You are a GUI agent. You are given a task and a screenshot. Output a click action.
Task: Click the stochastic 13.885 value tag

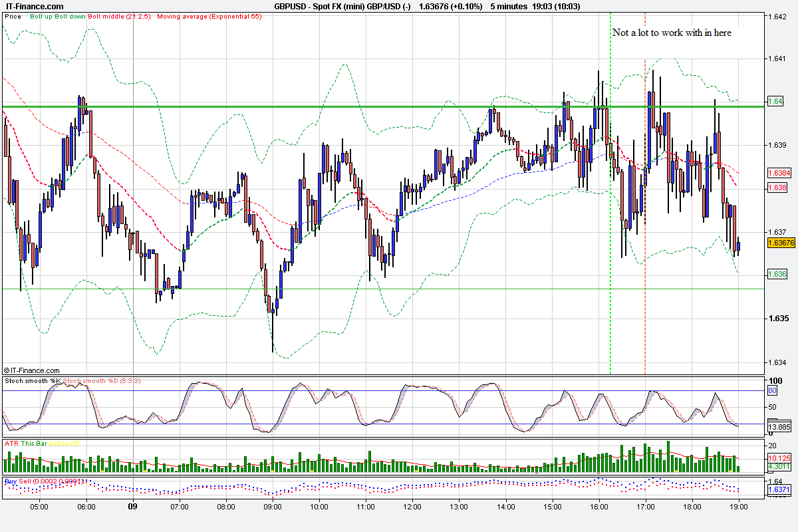point(779,426)
